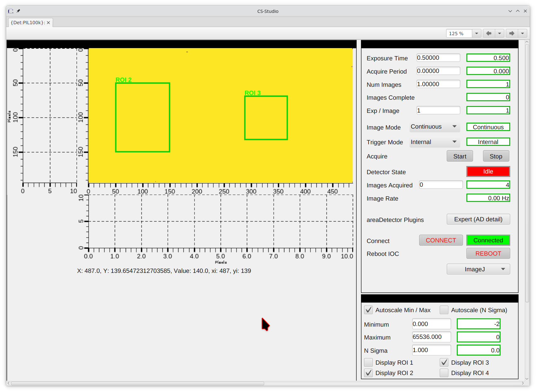Enable Display ROI 1 checkbox
This screenshot has width=536, height=392.
(369, 362)
